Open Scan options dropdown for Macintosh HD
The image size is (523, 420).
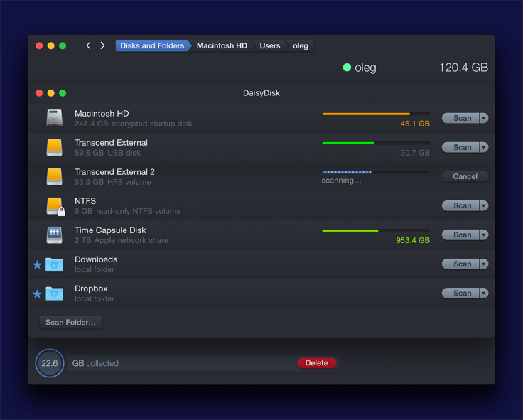[484, 118]
